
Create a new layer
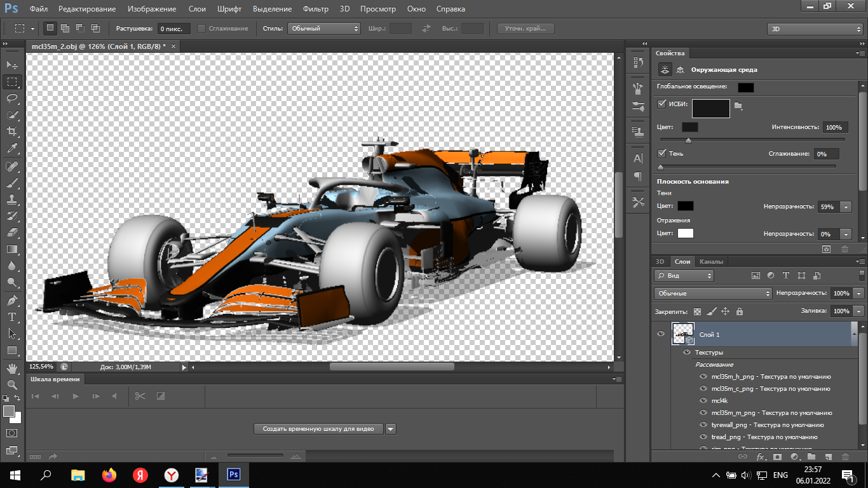(828, 456)
